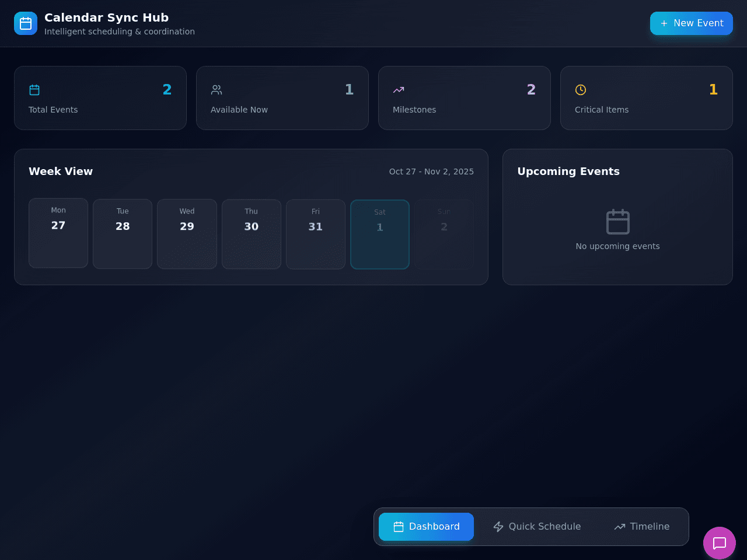Select Mon 27 in Week View
Viewport: 747px width, 560px height.
(x=58, y=233)
